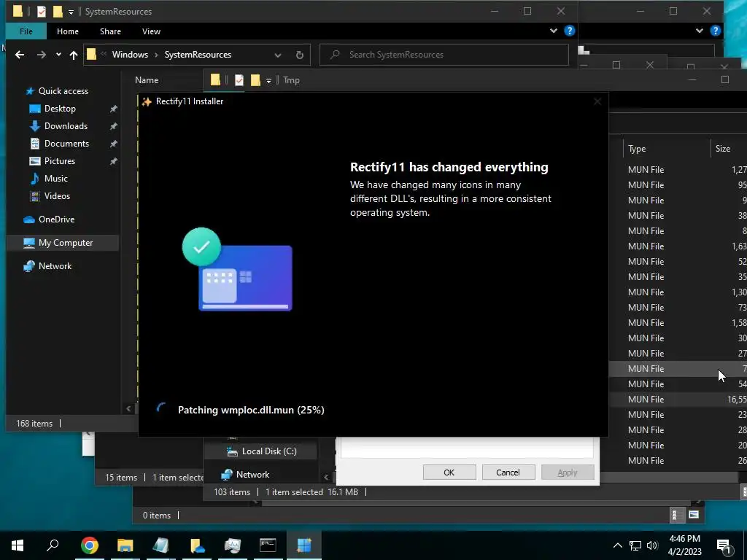Switch to the Rectify11 Installer taskbar icon
747x560 pixels.
(x=303, y=545)
